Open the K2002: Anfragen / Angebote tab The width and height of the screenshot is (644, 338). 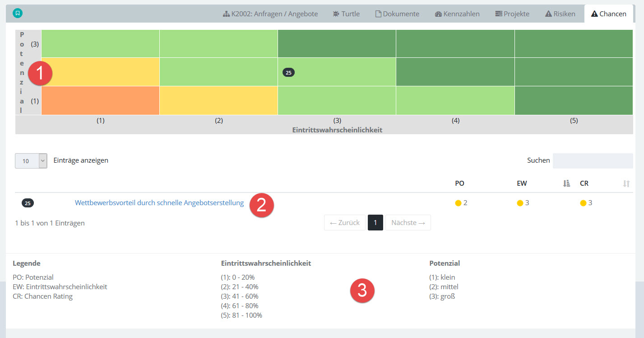coord(270,14)
